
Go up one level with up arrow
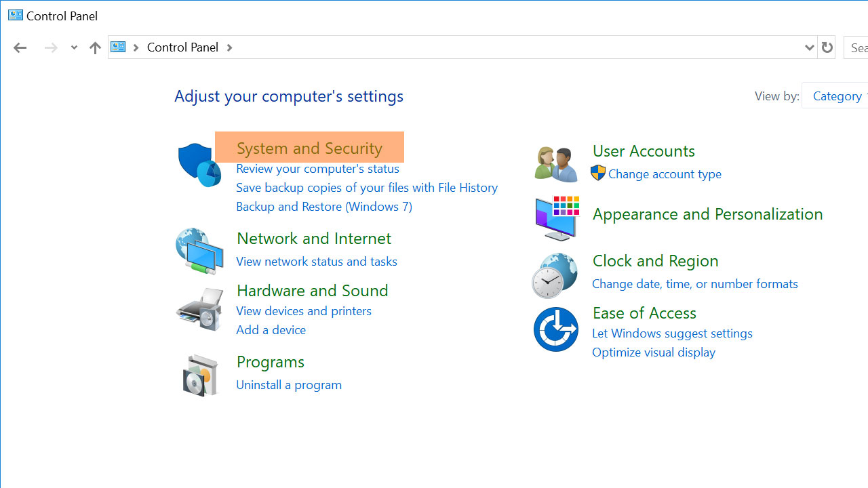(95, 47)
